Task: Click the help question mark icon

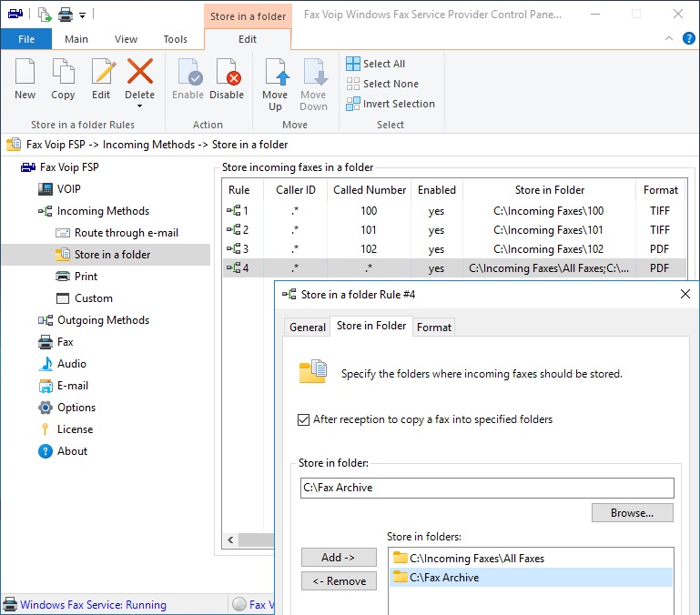Action: [x=689, y=38]
